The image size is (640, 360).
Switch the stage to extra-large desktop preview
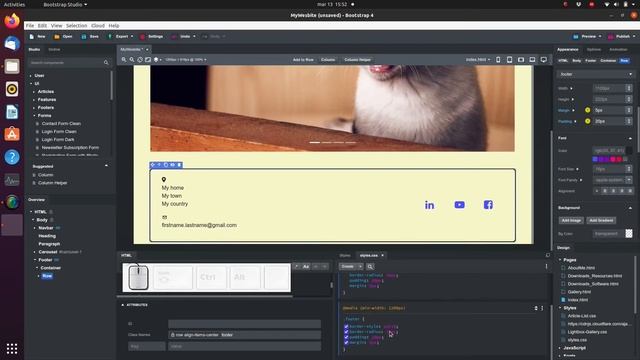pos(544,60)
